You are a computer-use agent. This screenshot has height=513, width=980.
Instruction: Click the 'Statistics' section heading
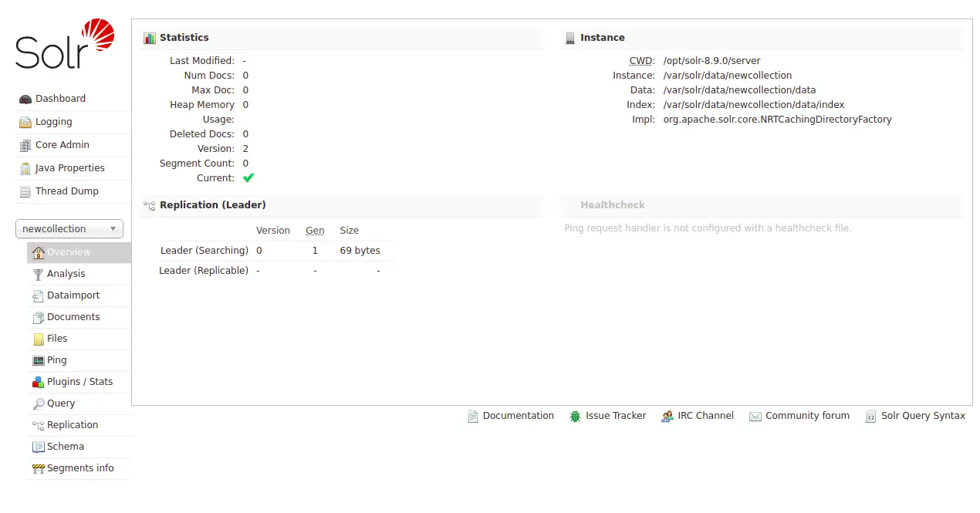click(x=184, y=38)
